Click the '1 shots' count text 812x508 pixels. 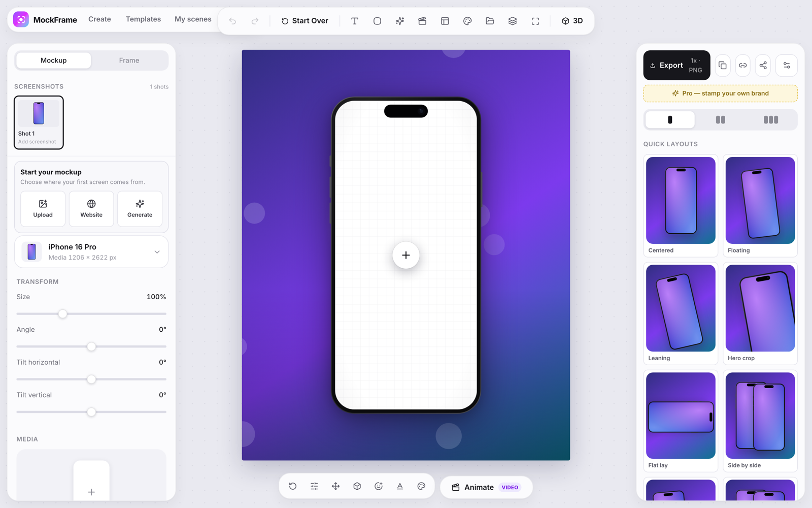159,87
